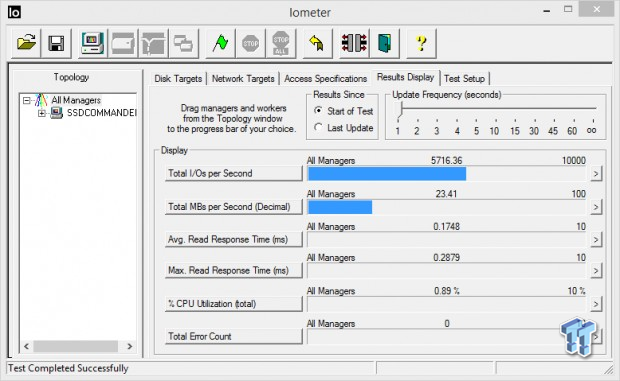The height and width of the screenshot is (381, 620).
Task: Minimize the Iometer window
Action: point(547,11)
